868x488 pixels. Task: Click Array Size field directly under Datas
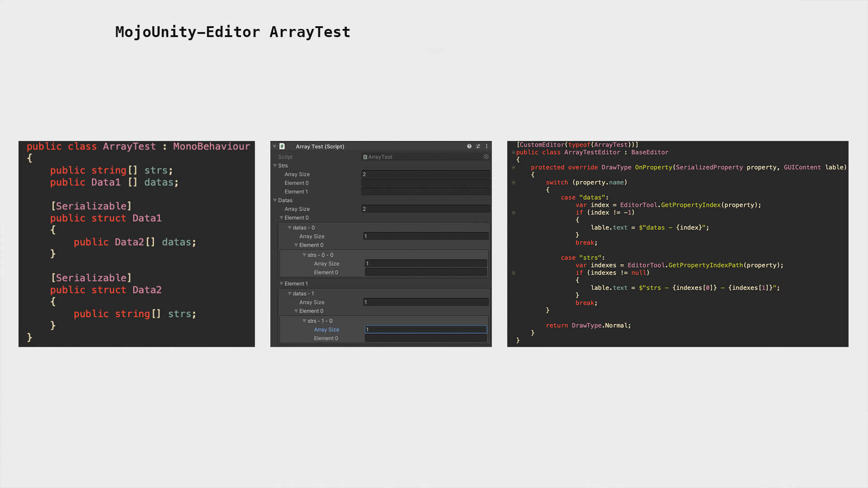point(425,209)
